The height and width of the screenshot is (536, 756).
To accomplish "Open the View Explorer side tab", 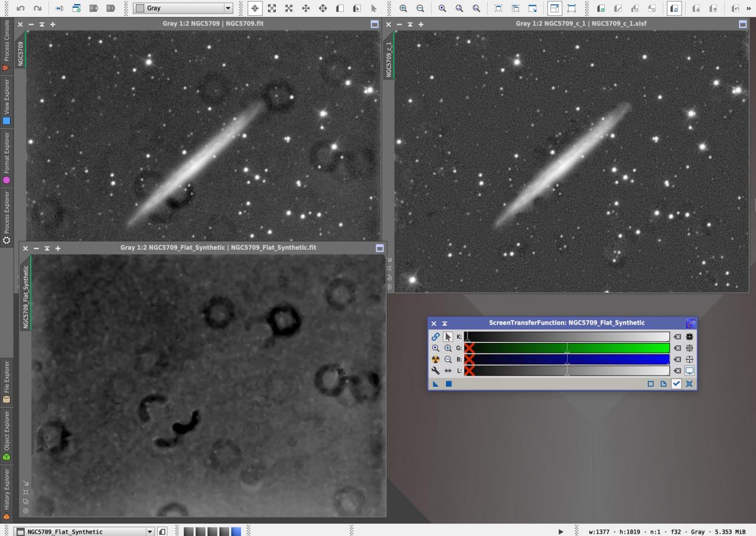I will coord(6,102).
